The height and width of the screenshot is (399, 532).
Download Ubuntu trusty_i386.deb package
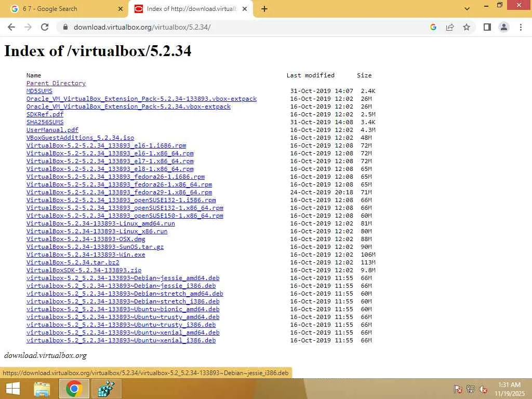[121, 325]
